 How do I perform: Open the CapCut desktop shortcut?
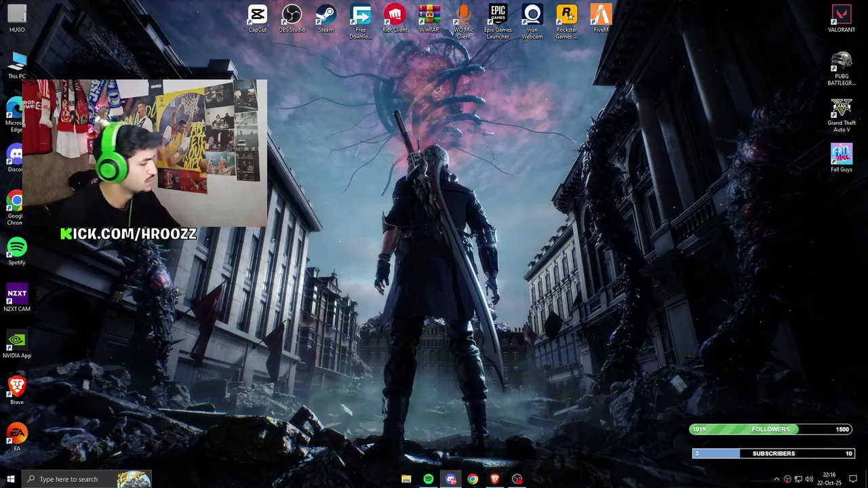click(x=258, y=18)
